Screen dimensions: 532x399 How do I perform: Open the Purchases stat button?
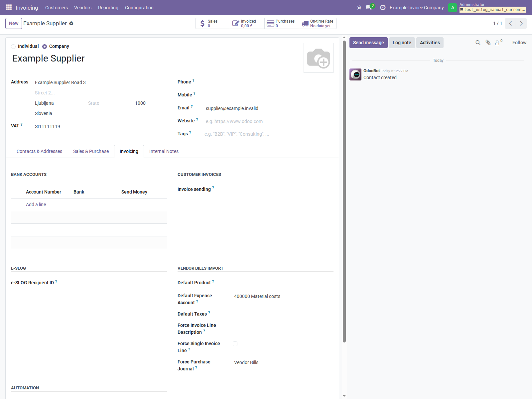tap(282, 23)
